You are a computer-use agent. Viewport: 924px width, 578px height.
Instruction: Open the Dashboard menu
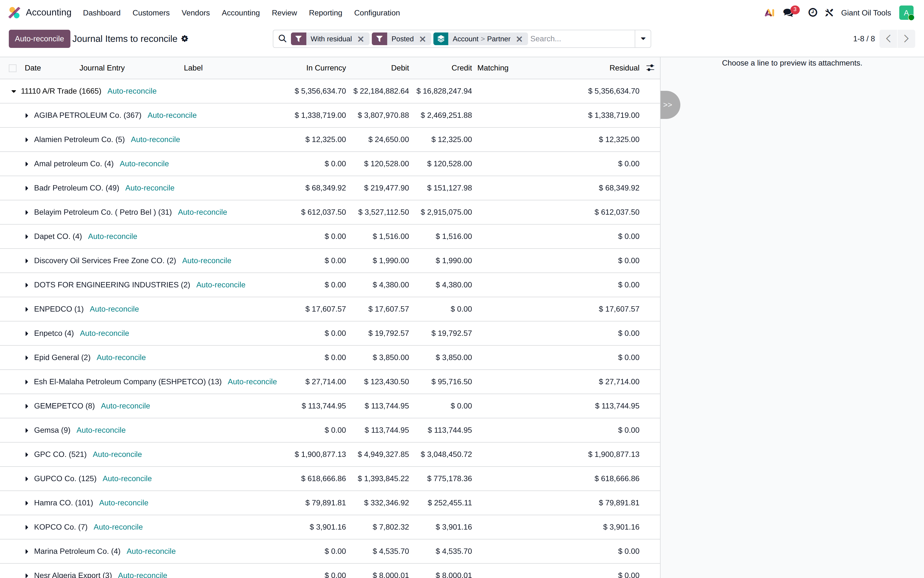(x=101, y=13)
